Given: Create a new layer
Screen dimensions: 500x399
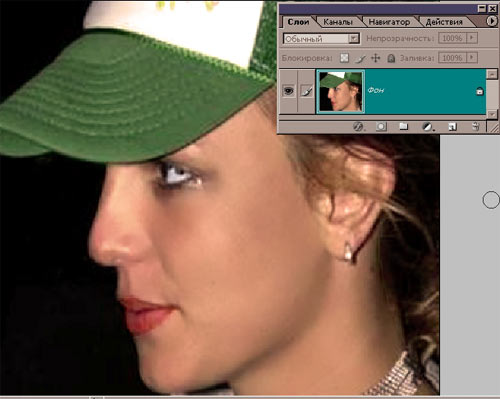Looking at the screenshot, I should tap(452, 127).
